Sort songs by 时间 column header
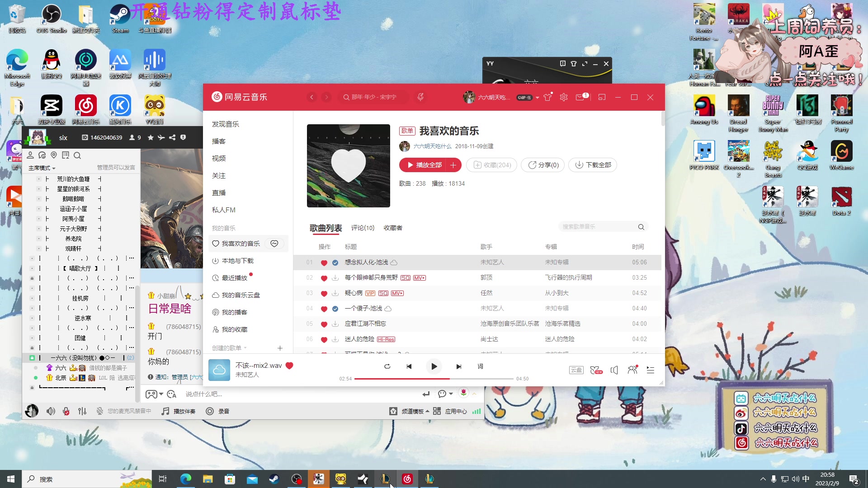Image resolution: width=868 pixels, height=488 pixels. tap(638, 247)
